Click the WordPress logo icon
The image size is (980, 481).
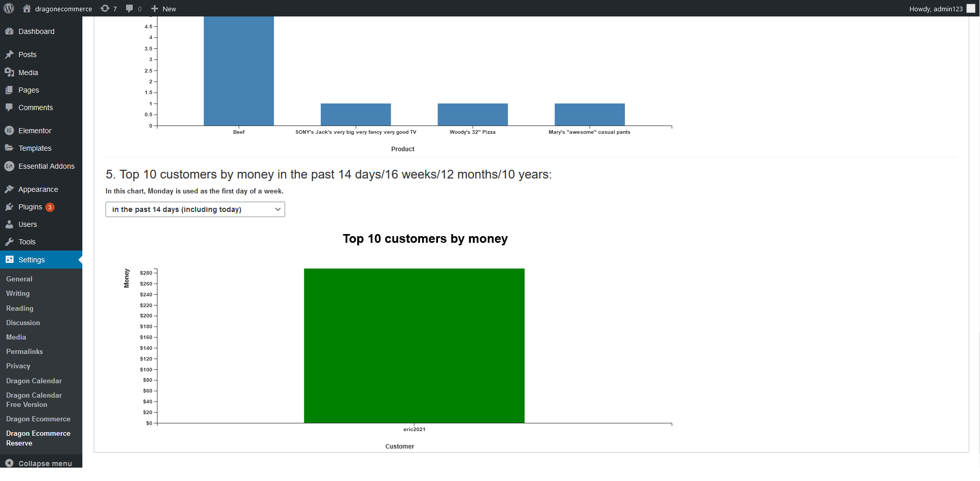pyautogui.click(x=9, y=8)
